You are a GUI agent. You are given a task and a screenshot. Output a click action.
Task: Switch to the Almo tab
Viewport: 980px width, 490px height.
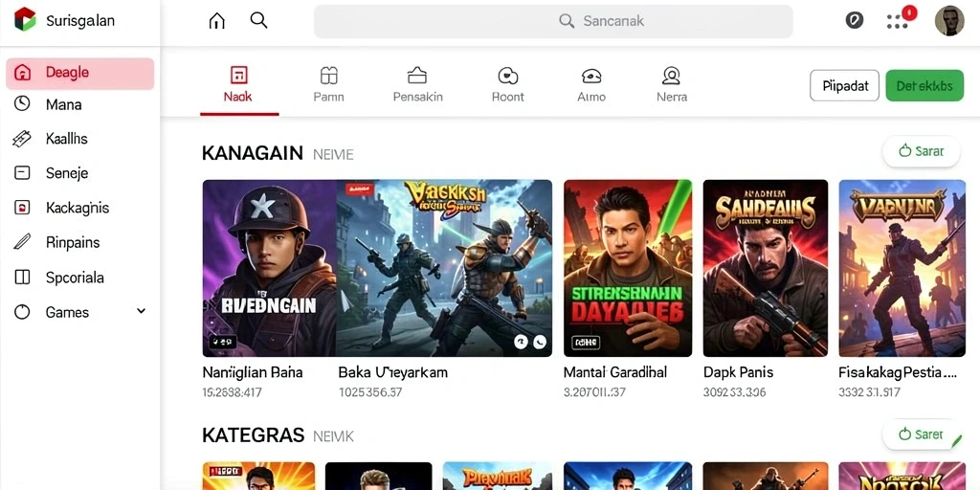pyautogui.click(x=591, y=84)
